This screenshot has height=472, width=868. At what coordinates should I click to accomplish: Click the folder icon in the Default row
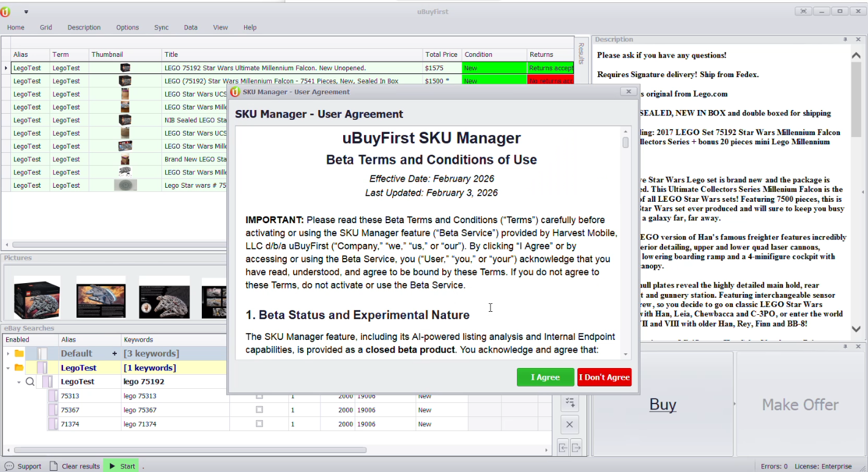[19, 353]
